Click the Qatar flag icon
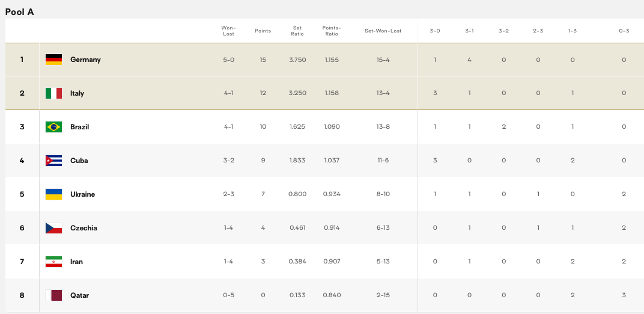This screenshot has height=314, width=644. click(x=53, y=295)
